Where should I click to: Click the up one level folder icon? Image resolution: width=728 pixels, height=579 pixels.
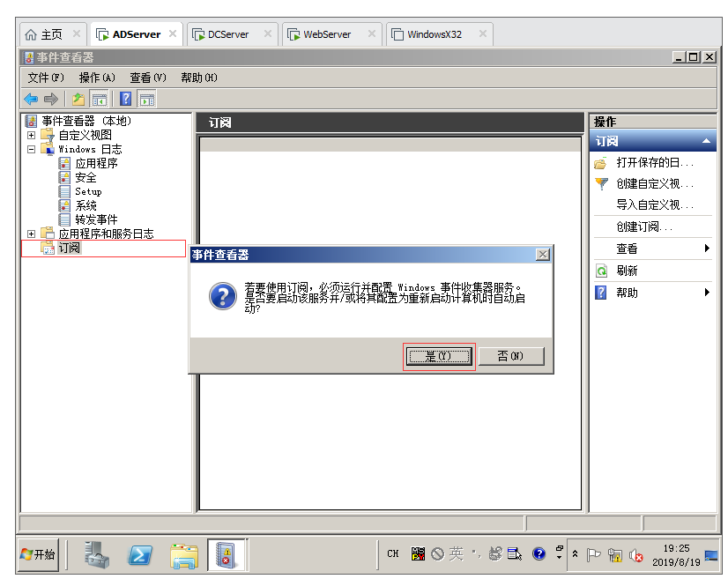click(78, 99)
